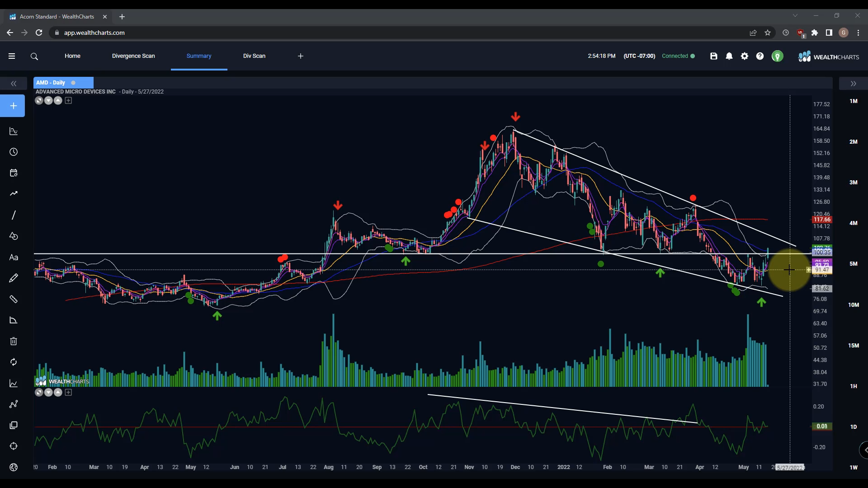Switch to the Div Scan tab

click(254, 56)
